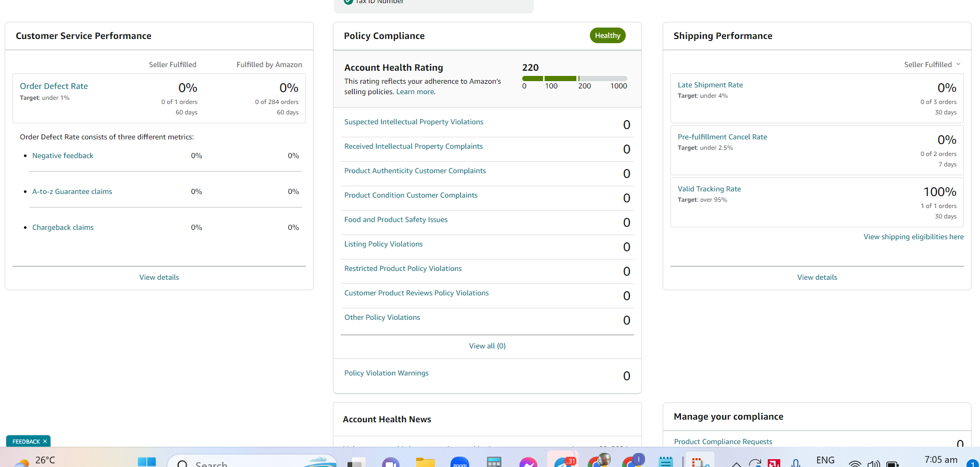The image size is (980, 467).
Task: Select the 220 account health score
Action: pos(531,68)
